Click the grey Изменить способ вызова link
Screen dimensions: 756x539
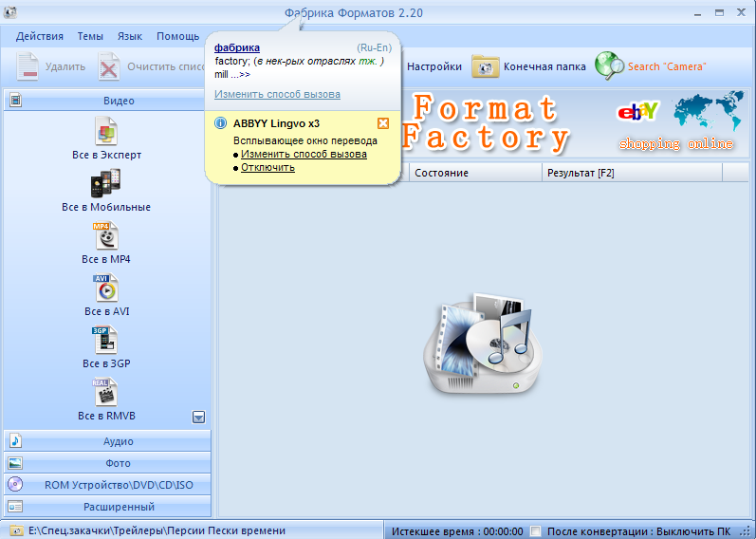point(277,94)
